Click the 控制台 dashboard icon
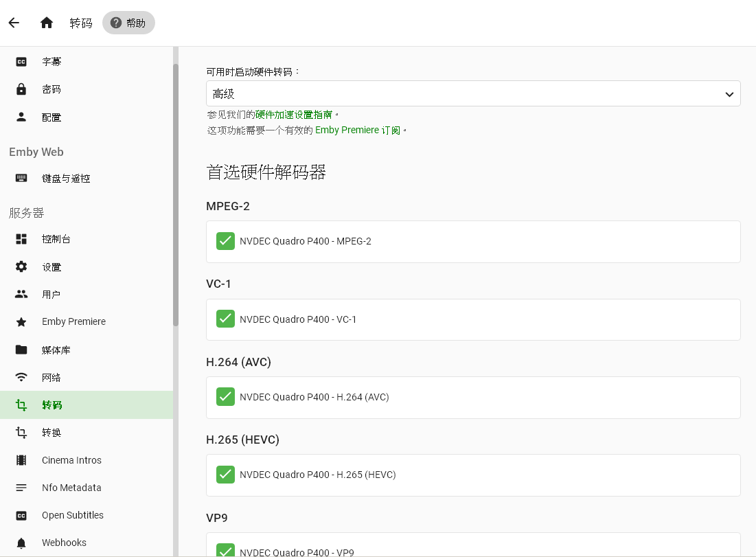The width and height of the screenshot is (756, 557). click(x=21, y=239)
